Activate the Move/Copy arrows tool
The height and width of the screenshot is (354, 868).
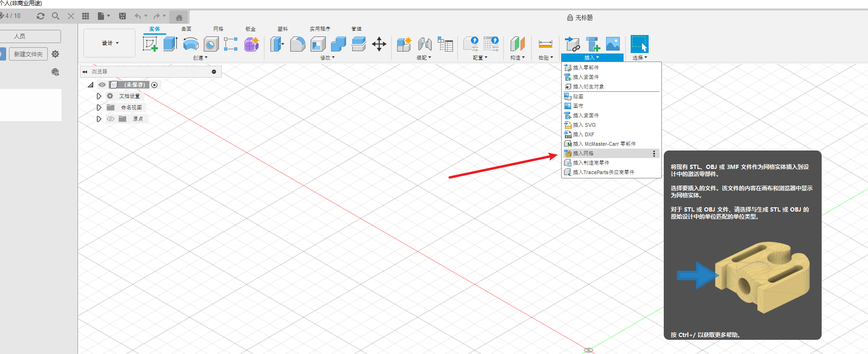coord(379,44)
